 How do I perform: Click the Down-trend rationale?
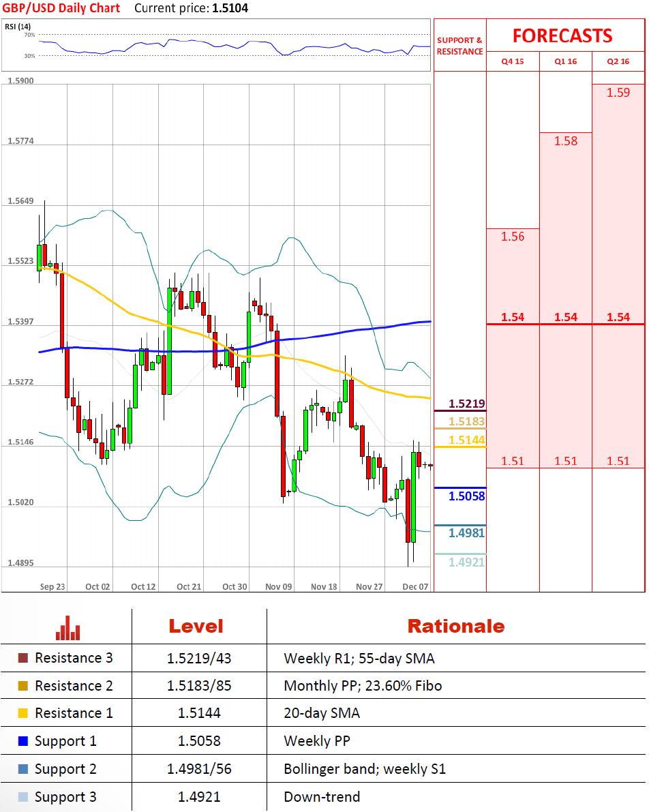coord(322,797)
